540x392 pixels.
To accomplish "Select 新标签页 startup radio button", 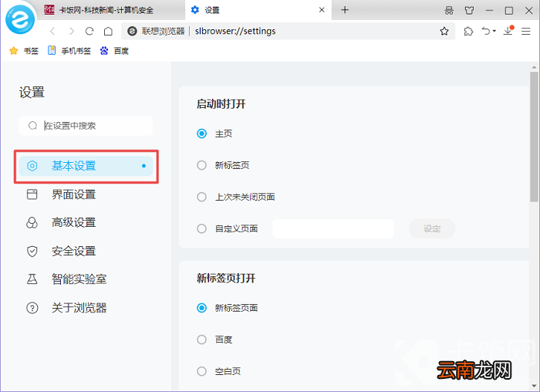I will pyautogui.click(x=202, y=165).
